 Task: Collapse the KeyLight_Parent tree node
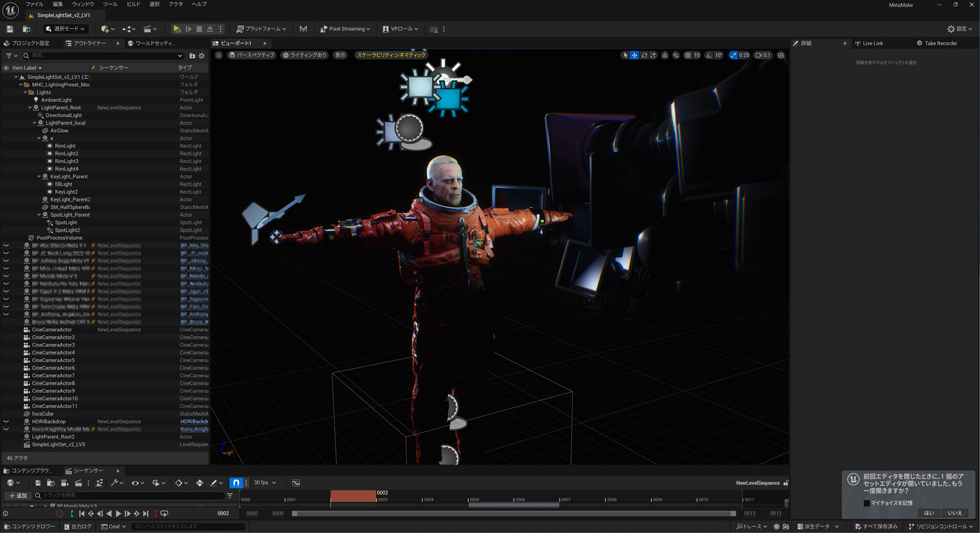(39, 177)
